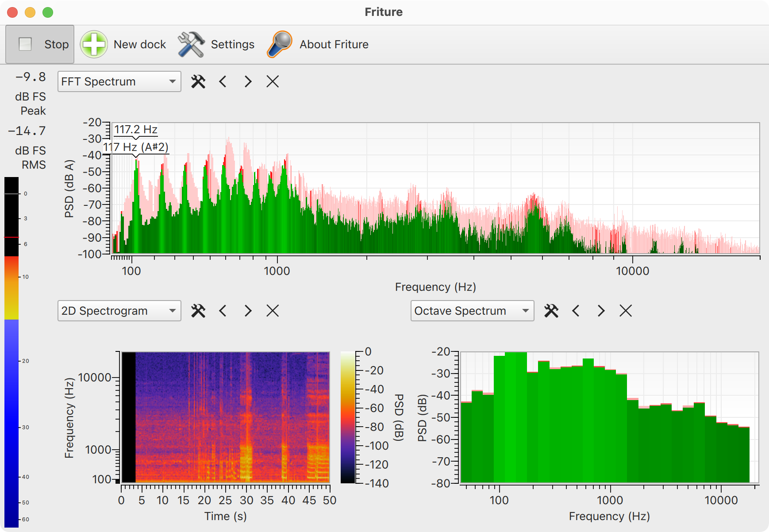
Task: Move FFT Spectrum dock to previous position
Action: 223,81
